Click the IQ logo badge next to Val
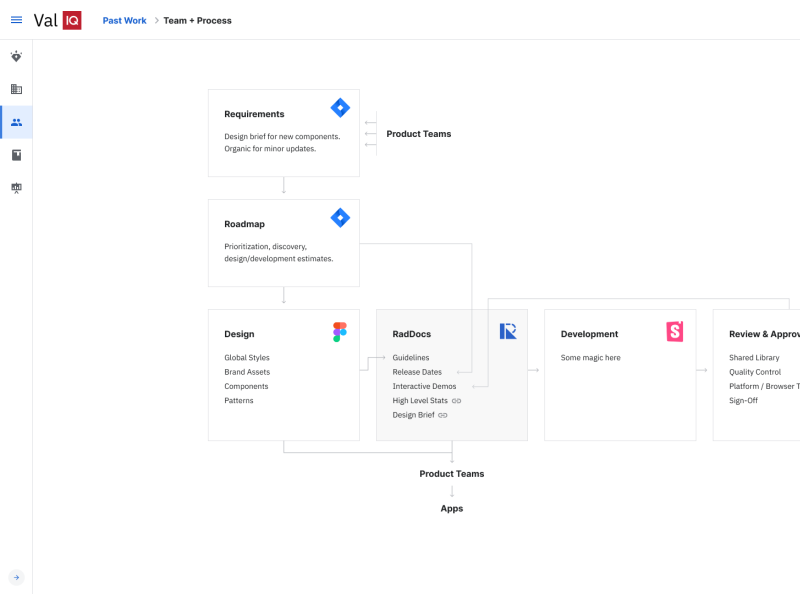Image resolution: width=800 pixels, height=594 pixels. coord(71,19)
